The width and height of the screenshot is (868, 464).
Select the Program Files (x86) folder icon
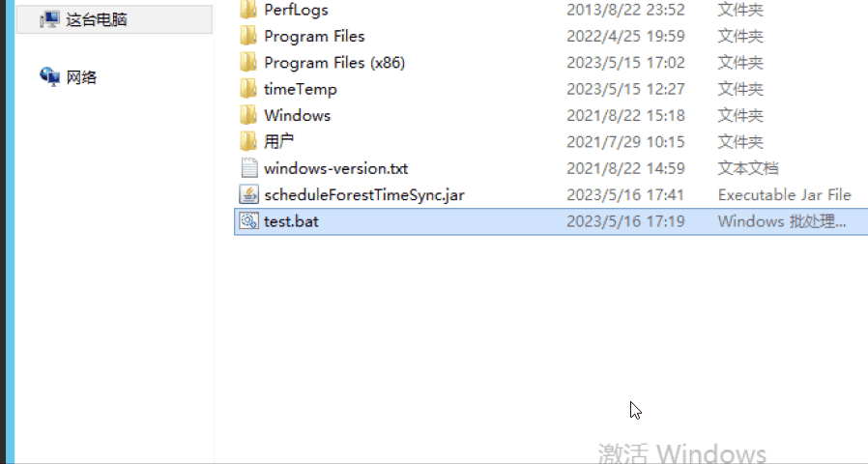click(248, 63)
